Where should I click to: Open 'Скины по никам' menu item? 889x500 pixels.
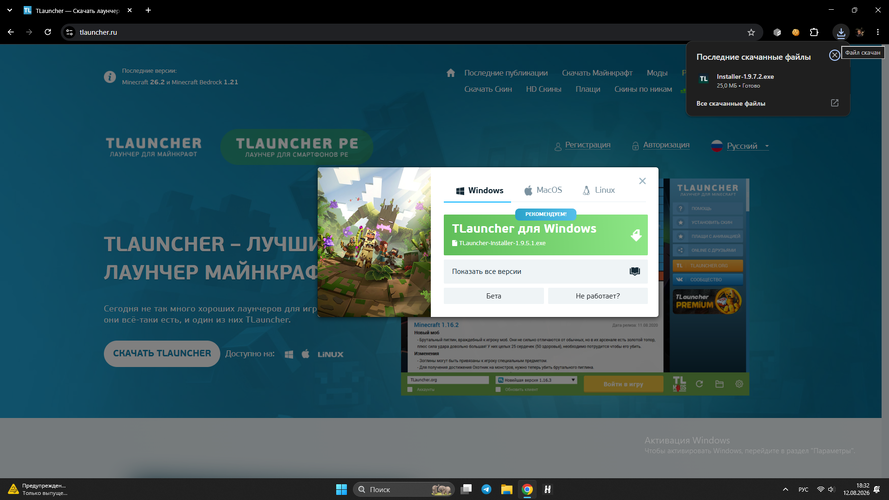(x=643, y=89)
